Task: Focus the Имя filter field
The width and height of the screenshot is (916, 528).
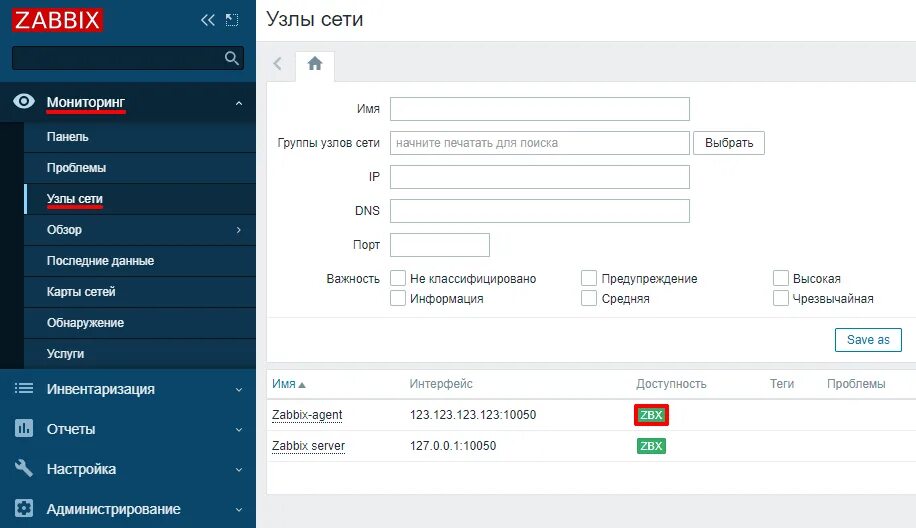Action: [540, 109]
